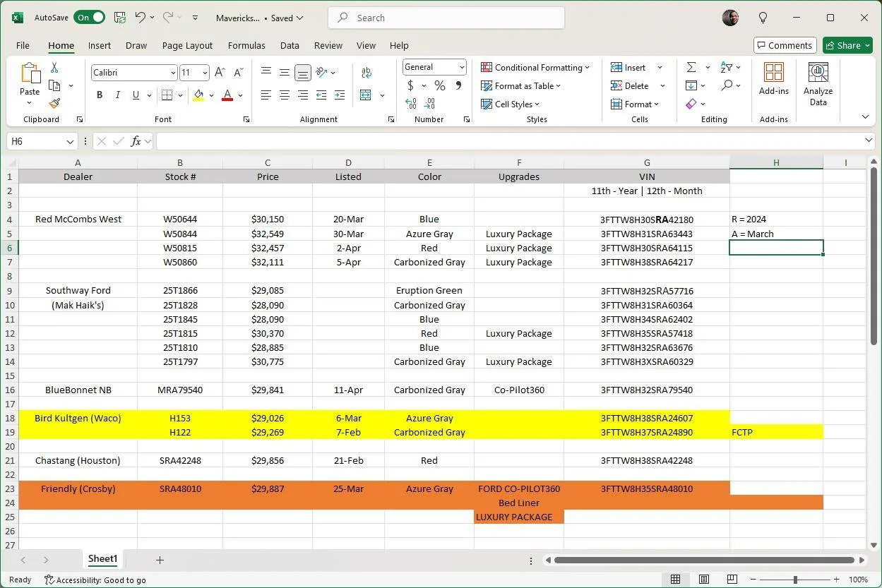Increase font size with larger A icon
This screenshot has height=588, width=882.
point(220,72)
